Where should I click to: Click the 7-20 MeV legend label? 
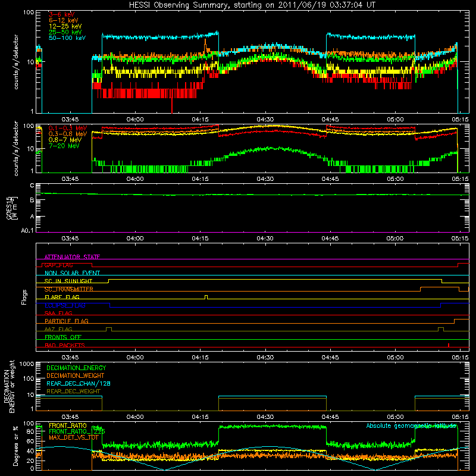click(x=64, y=146)
